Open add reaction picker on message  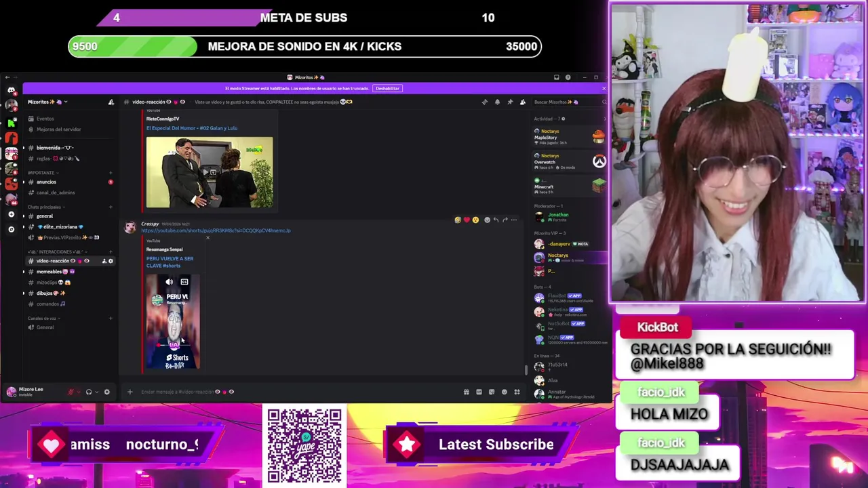point(487,220)
